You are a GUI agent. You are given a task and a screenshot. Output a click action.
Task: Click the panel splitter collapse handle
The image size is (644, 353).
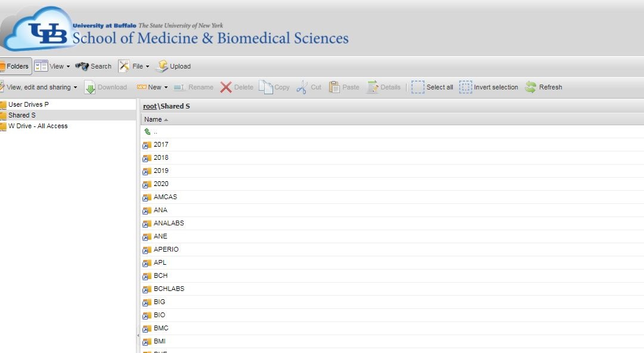[x=138, y=336]
